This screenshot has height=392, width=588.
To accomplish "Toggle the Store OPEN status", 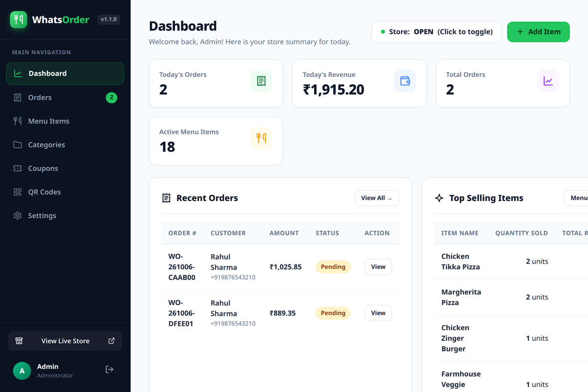I will point(437,32).
